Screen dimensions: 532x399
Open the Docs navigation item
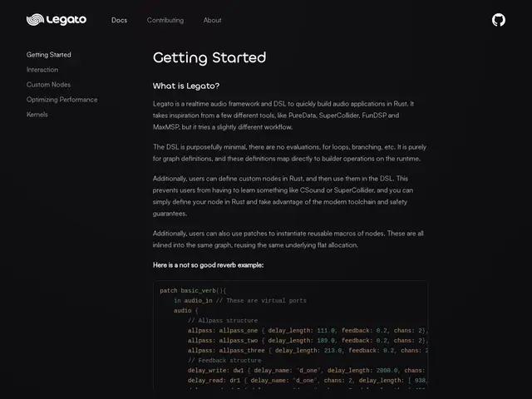click(119, 20)
